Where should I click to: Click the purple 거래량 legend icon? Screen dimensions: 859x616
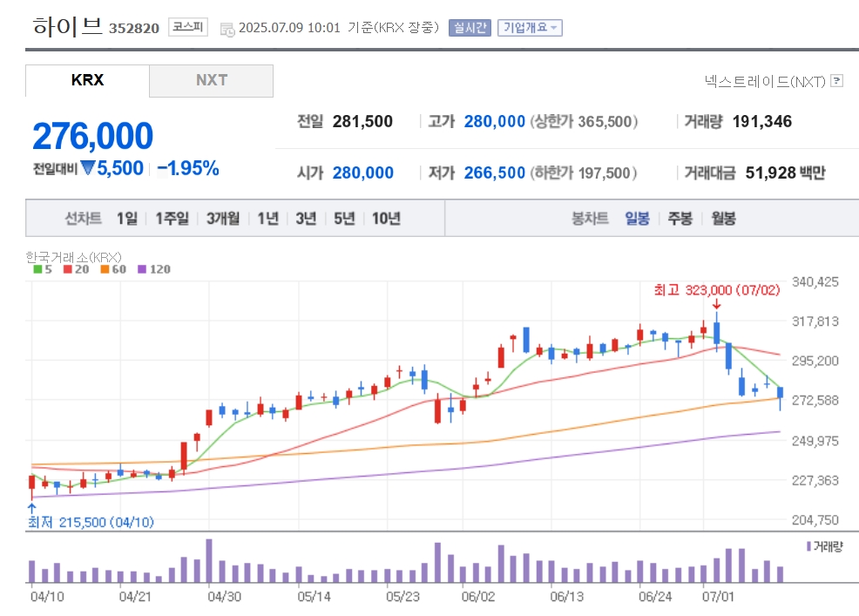808,545
